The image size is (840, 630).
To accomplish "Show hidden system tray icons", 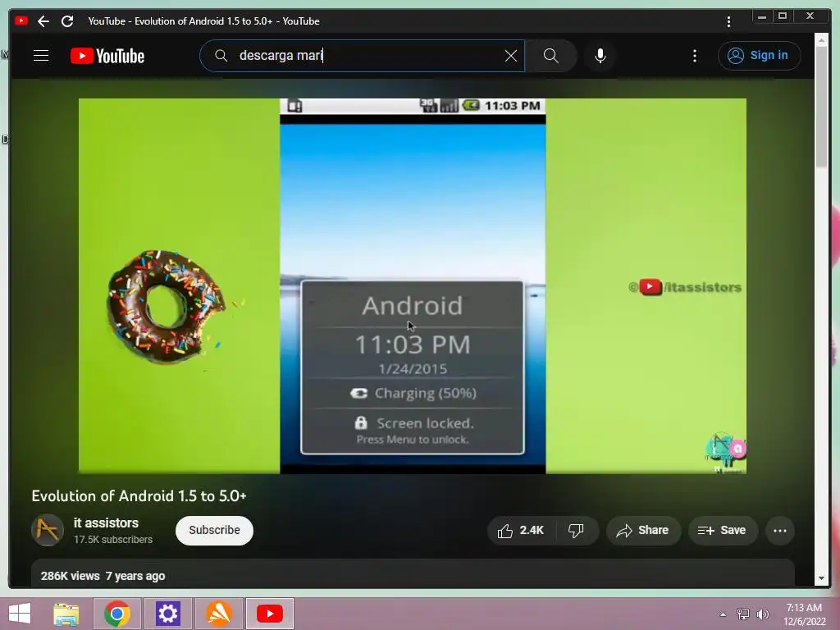I will (x=723, y=614).
